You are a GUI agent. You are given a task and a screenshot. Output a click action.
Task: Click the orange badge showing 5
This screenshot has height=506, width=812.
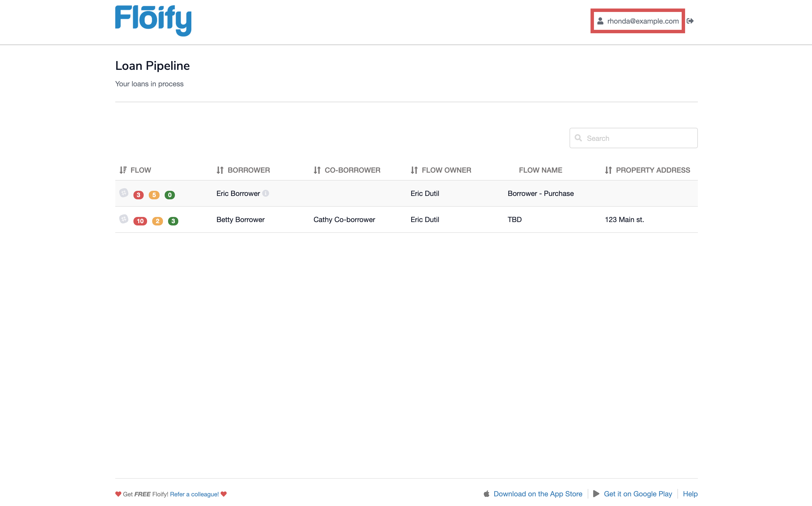pyautogui.click(x=154, y=195)
